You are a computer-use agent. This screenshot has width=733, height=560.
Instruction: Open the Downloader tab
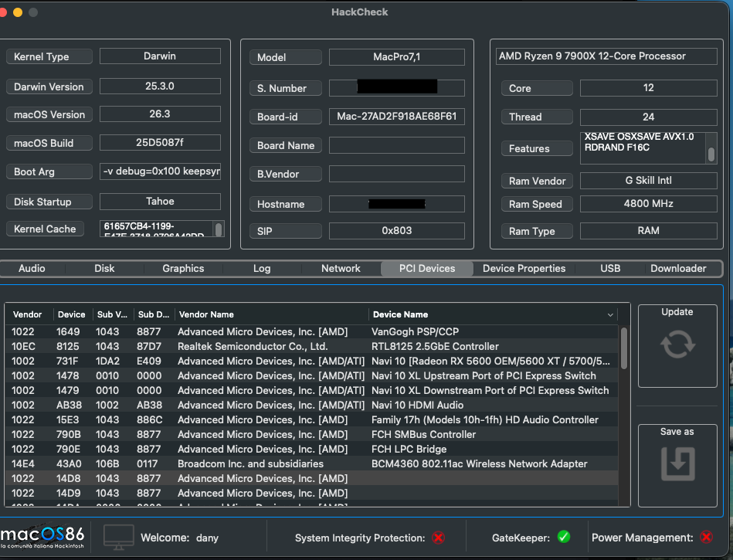(678, 269)
